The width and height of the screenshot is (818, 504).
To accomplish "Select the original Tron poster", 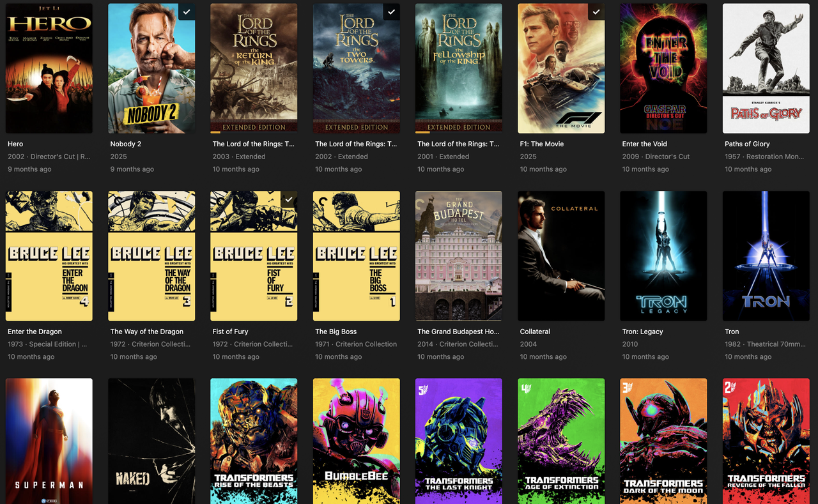I will pos(766,256).
